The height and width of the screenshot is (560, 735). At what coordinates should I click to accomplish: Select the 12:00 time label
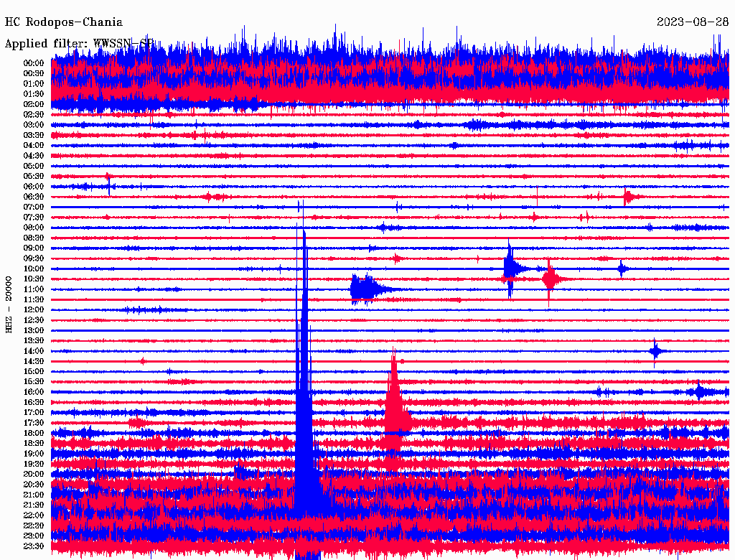click(34, 309)
